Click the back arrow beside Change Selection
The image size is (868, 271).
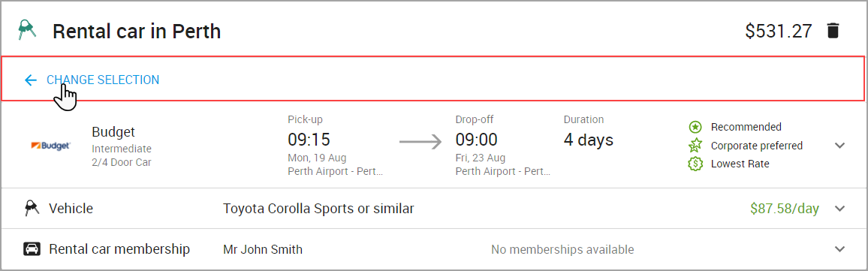pyautogui.click(x=31, y=80)
